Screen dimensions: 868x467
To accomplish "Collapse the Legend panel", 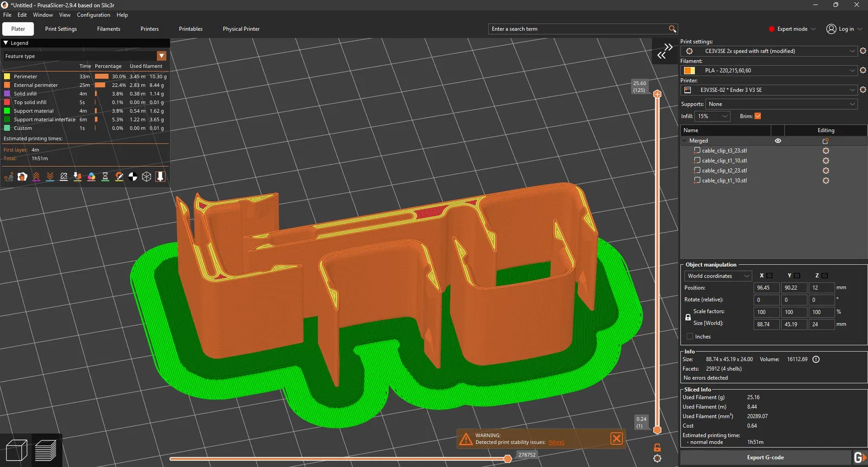I will click(x=6, y=43).
